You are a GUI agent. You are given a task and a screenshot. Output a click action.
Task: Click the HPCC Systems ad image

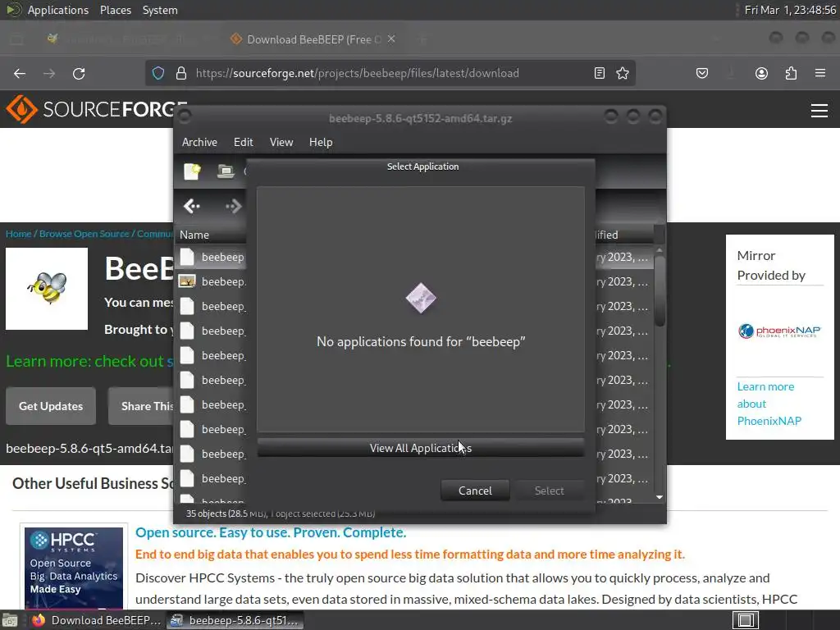[x=74, y=568]
